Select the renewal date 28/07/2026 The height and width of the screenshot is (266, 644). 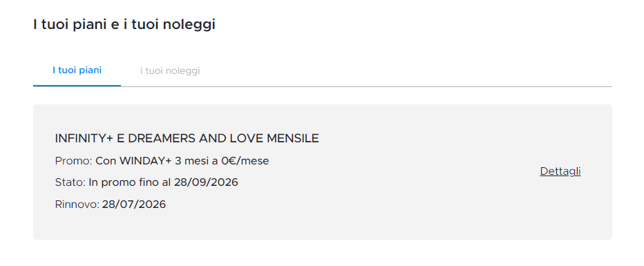coord(134,205)
